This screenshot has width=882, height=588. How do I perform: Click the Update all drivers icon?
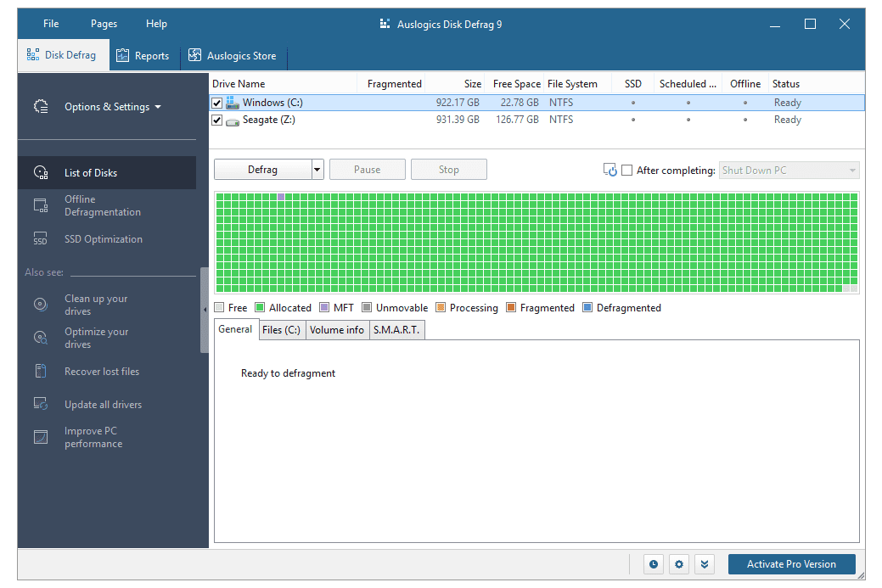click(40, 405)
